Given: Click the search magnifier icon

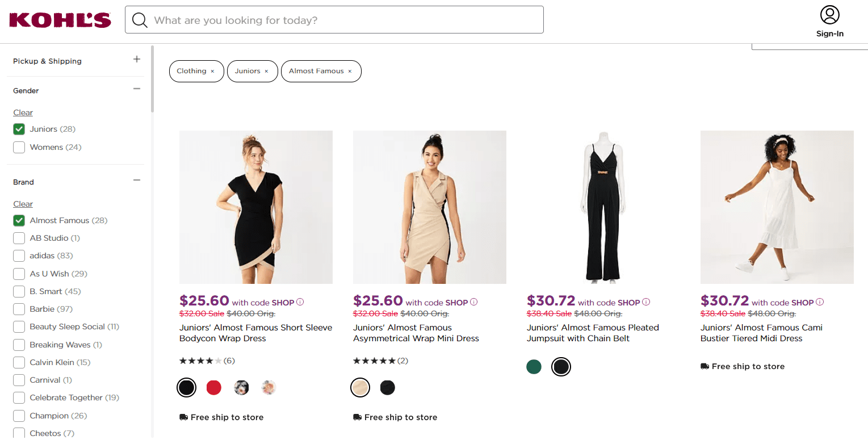Looking at the screenshot, I should tap(140, 20).
